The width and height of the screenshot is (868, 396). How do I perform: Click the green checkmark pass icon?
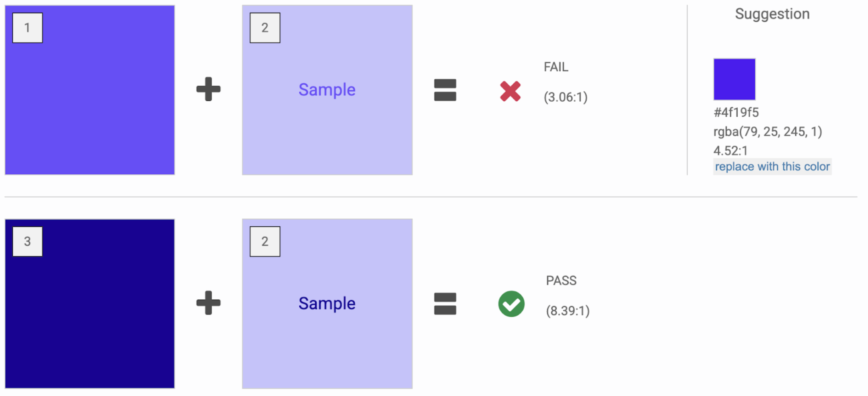pyautogui.click(x=511, y=304)
